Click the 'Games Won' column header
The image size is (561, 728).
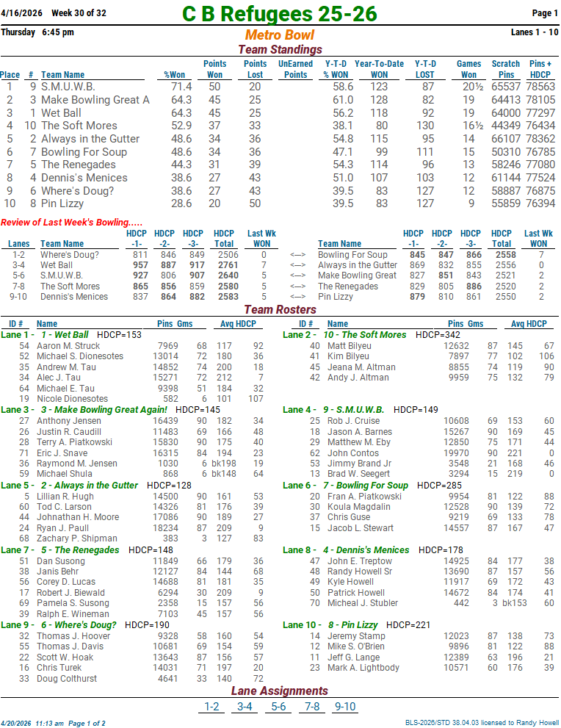point(468,69)
